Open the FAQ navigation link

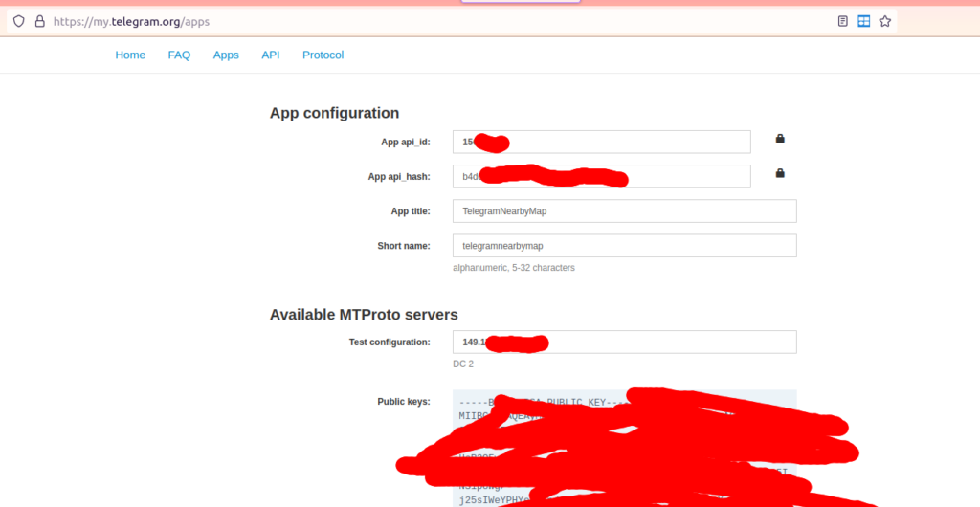(x=179, y=55)
